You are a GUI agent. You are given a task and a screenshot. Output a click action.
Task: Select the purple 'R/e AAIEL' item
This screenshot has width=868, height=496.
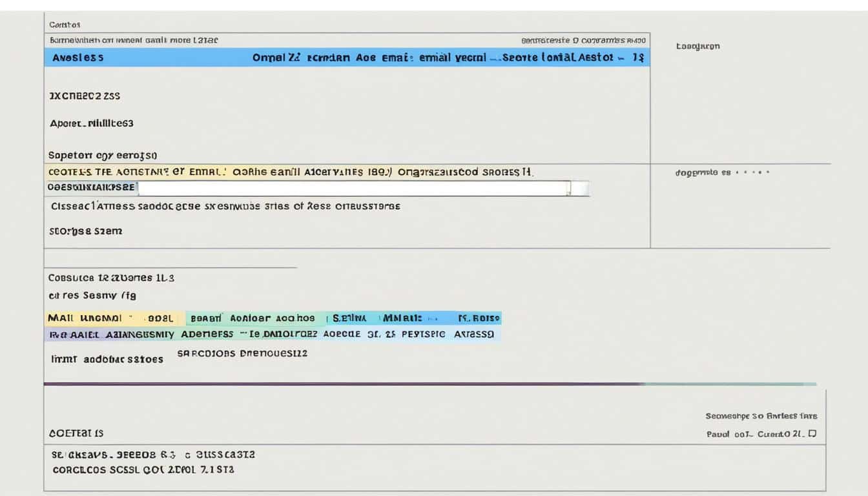(74, 335)
